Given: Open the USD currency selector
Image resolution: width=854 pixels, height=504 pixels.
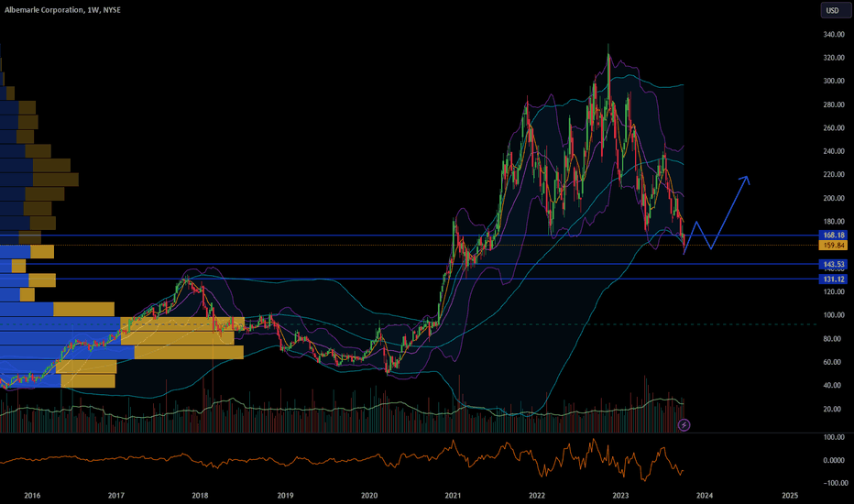Looking at the screenshot, I should [835, 10].
